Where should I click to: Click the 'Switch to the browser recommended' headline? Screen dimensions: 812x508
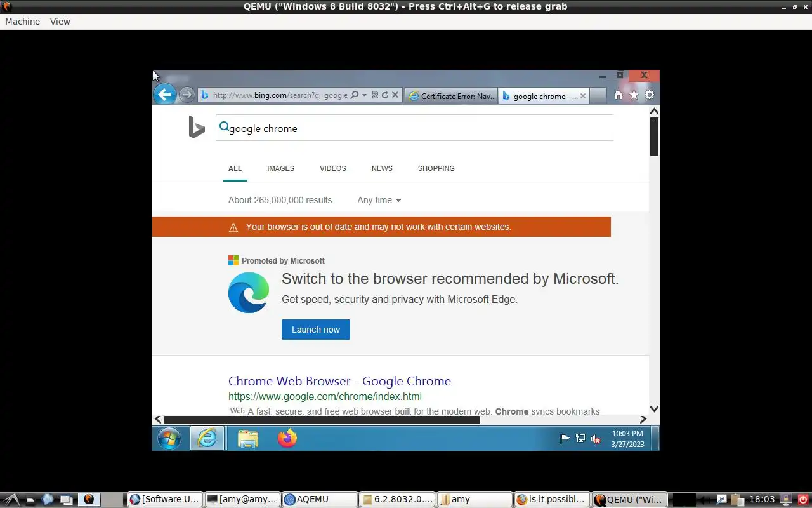pyautogui.click(x=450, y=279)
